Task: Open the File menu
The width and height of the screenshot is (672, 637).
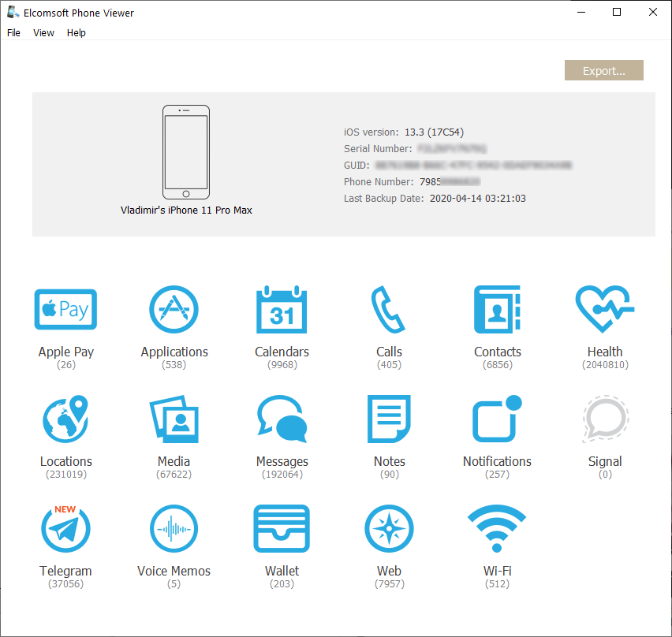Action: click(x=14, y=33)
